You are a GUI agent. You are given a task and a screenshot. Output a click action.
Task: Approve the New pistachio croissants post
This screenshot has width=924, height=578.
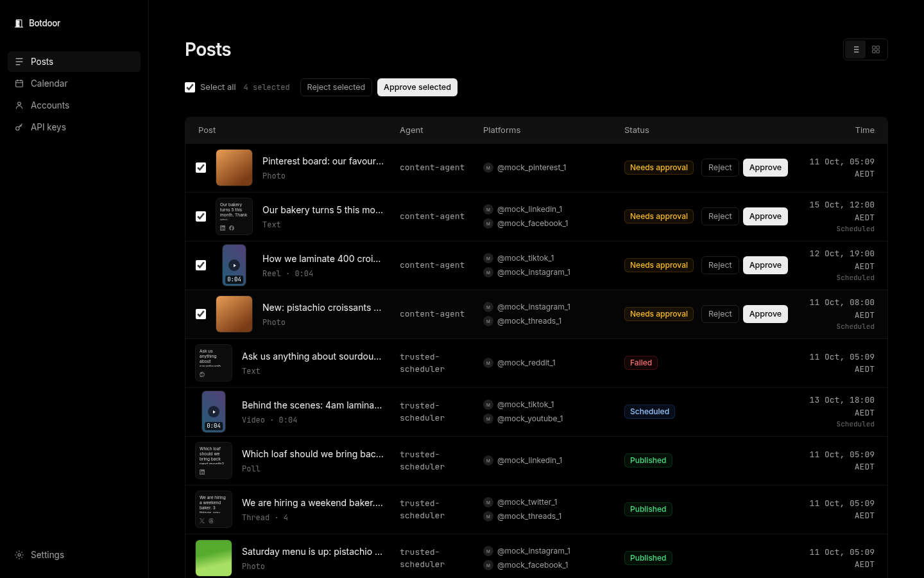pyautogui.click(x=766, y=314)
